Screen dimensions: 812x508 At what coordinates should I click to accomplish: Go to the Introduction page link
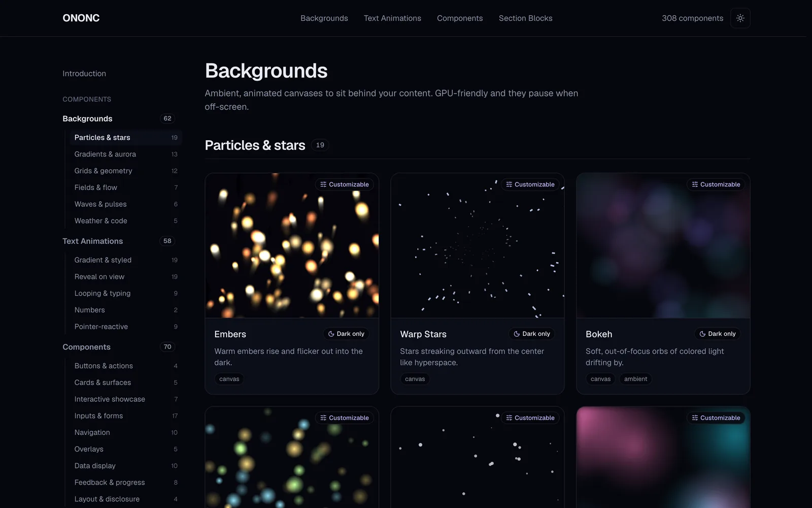pos(84,74)
